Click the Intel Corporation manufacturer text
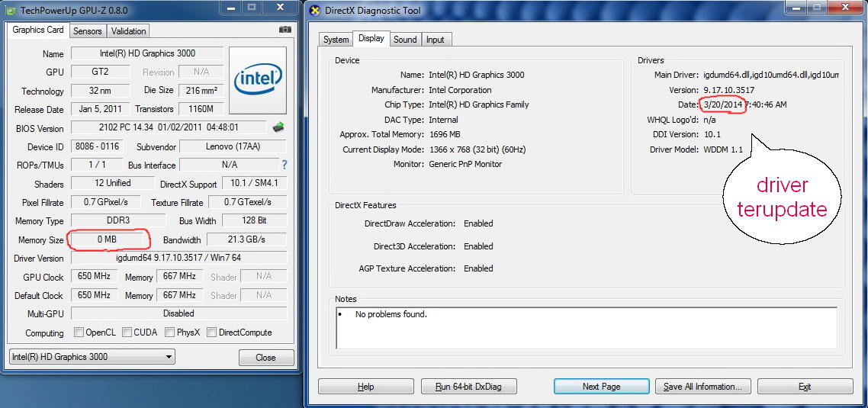This screenshot has height=408, width=868. [x=460, y=90]
